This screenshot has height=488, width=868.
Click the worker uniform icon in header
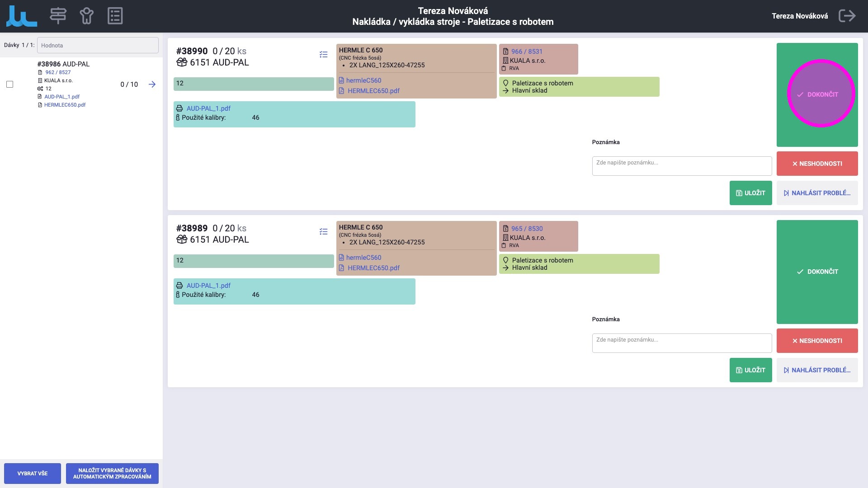86,16
